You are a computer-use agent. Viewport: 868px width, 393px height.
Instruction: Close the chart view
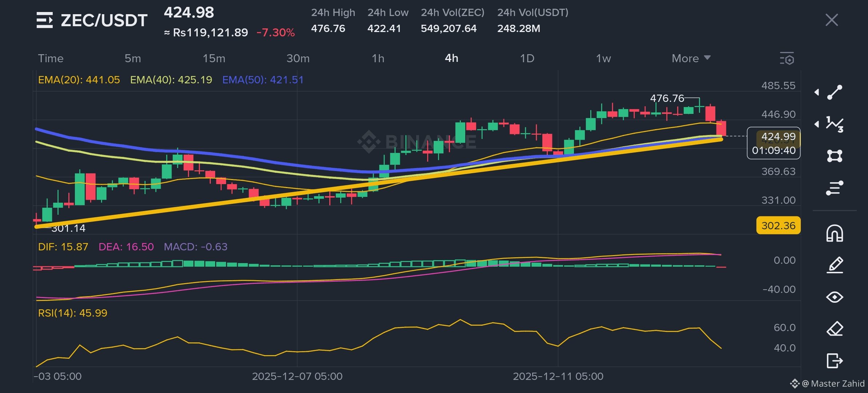click(832, 20)
